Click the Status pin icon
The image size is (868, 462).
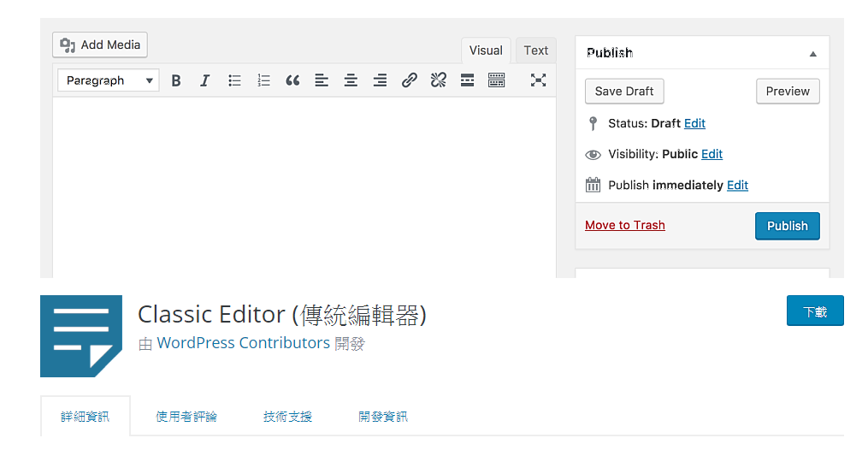click(593, 123)
